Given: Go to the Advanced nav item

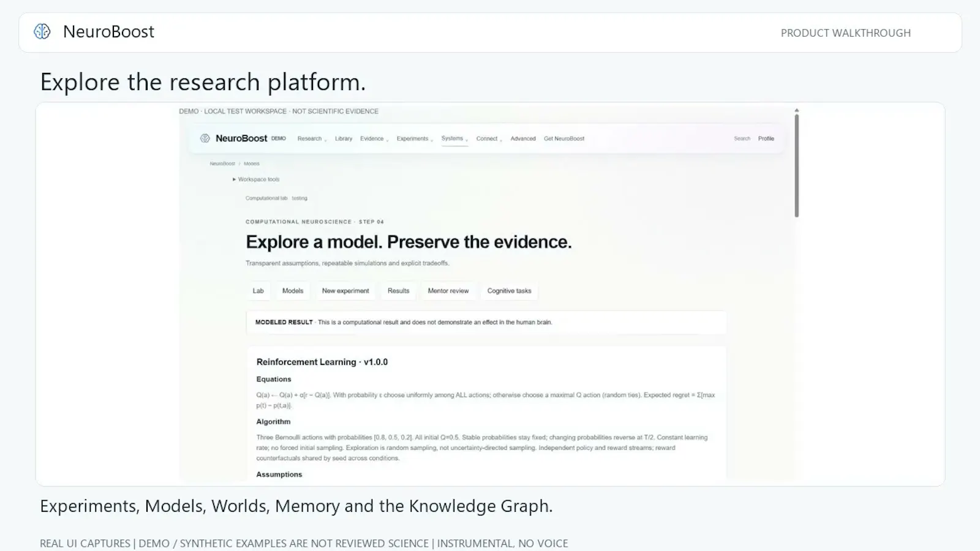Looking at the screenshot, I should (523, 139).
